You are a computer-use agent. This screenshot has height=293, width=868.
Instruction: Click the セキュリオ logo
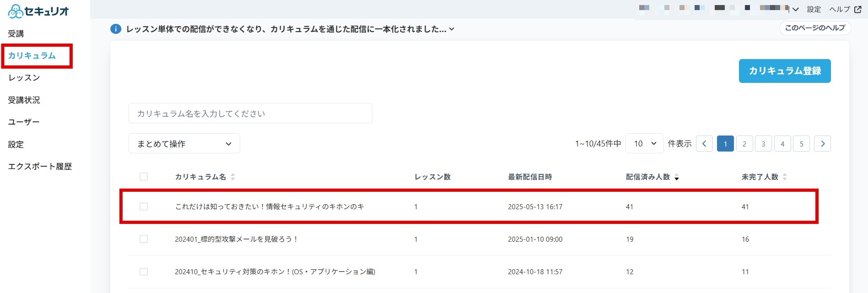tap(38, 11)
